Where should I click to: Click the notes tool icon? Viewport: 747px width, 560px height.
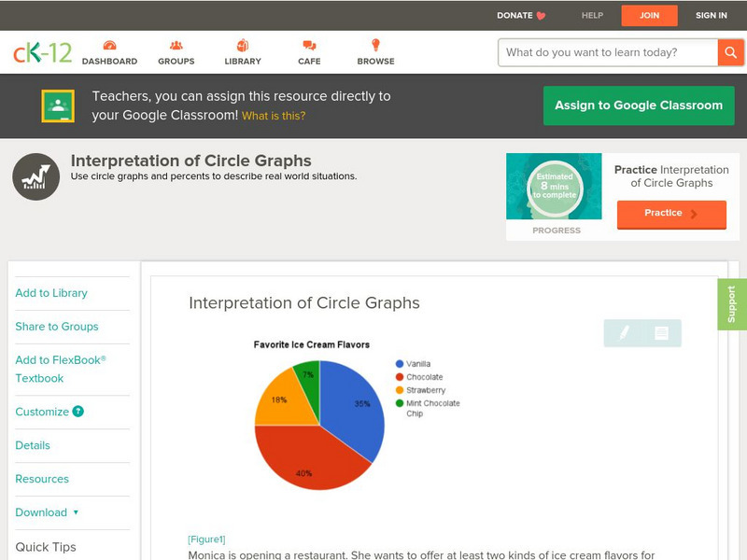tap(661, 333)
